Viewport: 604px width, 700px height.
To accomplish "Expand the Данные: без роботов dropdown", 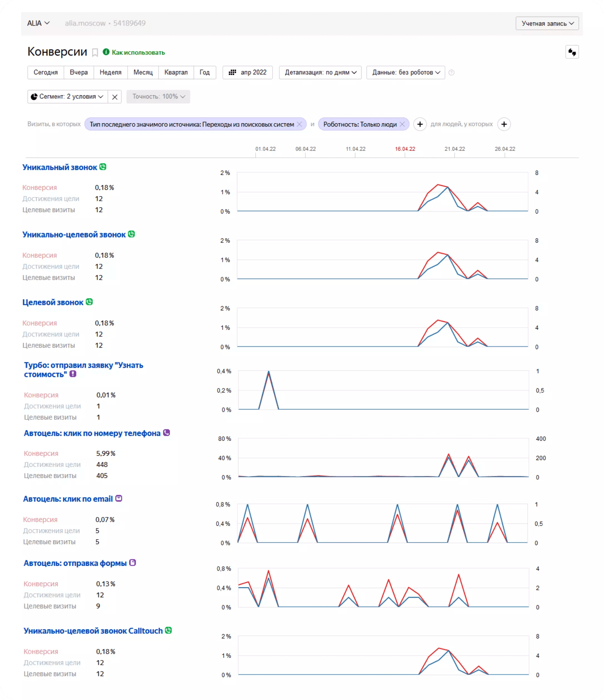I will pos(406,73).
